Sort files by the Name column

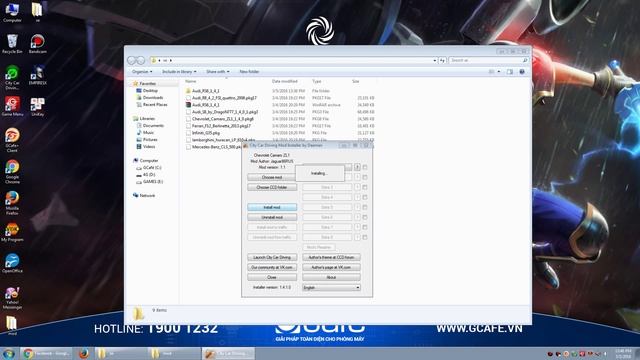[x=191, y=82]
